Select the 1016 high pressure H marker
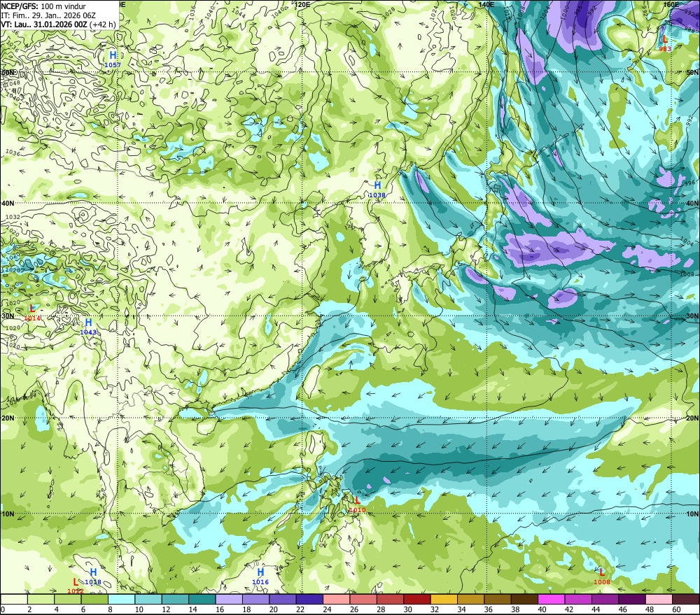This screenshot has height=615, width=700. click(260, 572)
